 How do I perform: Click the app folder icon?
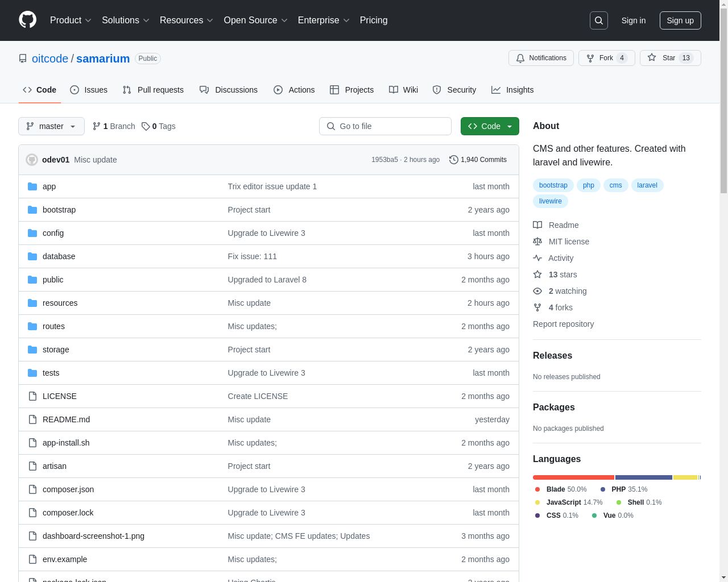click(x=32, y=186)
